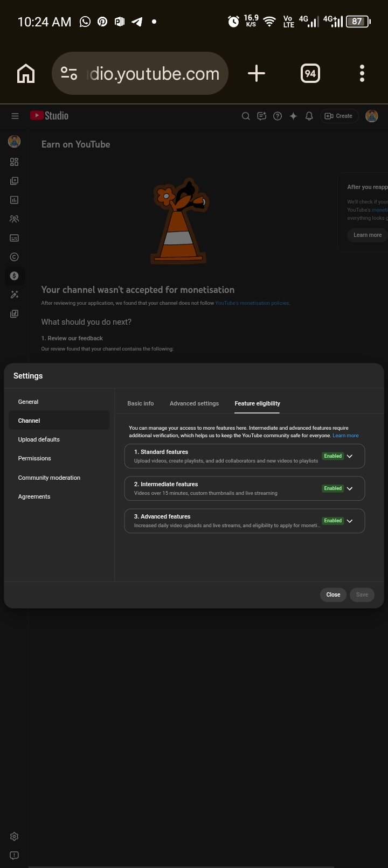Tap the battery indicator in status bar
The width and height of the screenshot is (388, 868).
point(358,22)
